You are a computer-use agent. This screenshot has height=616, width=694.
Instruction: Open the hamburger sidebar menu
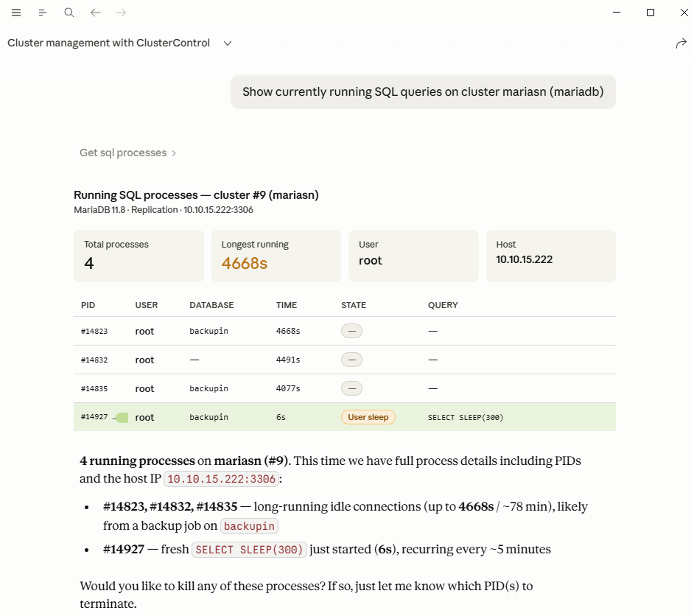pyautogui.click(x=16, y=13)
